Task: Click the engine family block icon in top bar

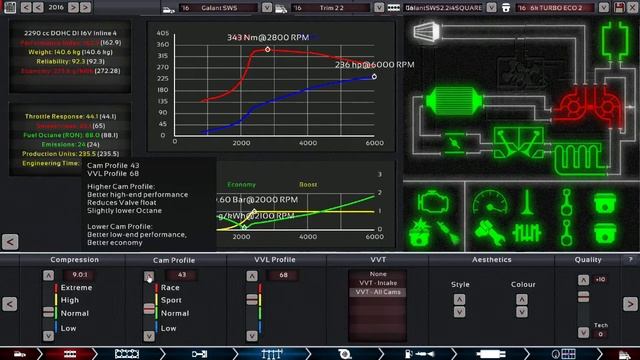Action: pyautogui.click(x=393, y=7)
